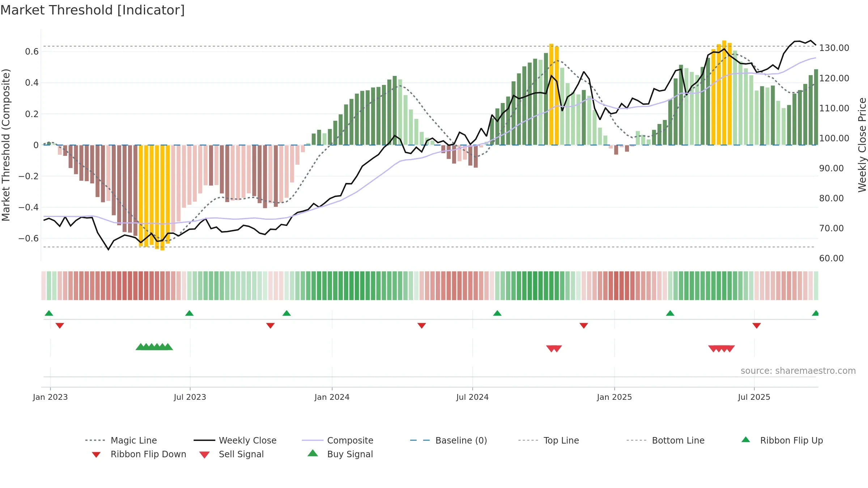Image resolution: width=868 pixels, height=488 pixels.
Task: Click the Jul 2024 x-axis label
Action: (472, 397)
